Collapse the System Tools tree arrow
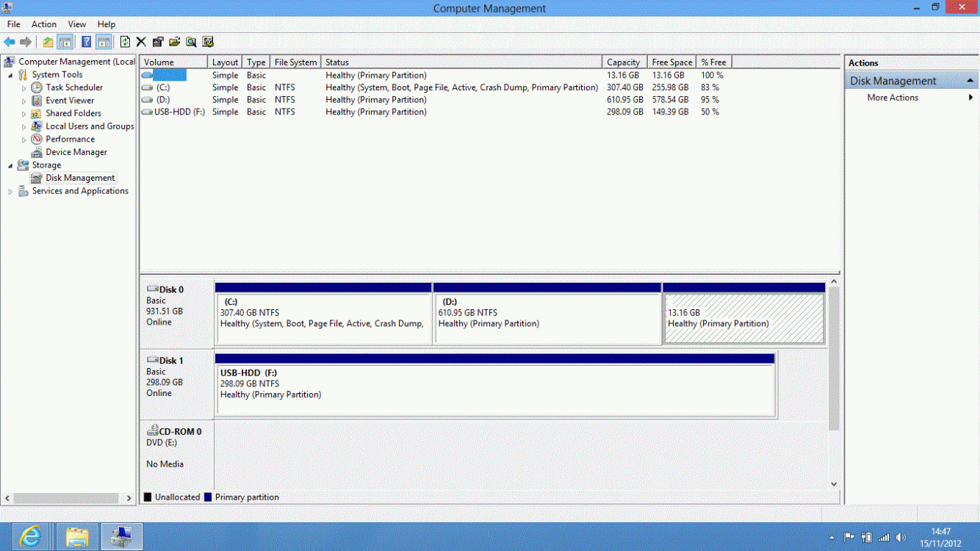 point(10,75)
